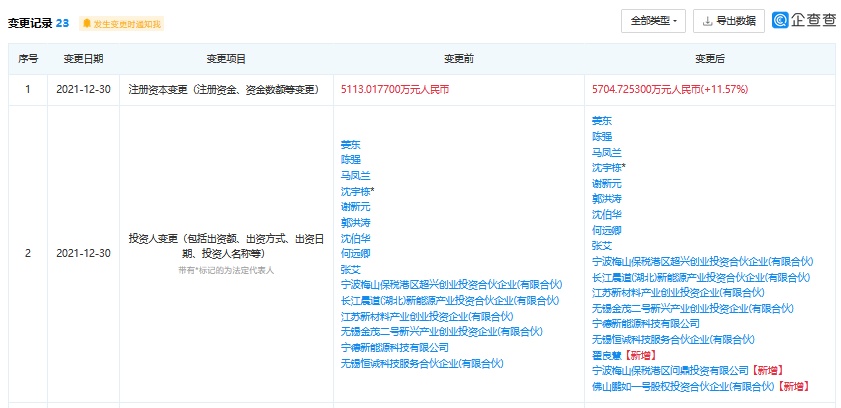The width and height of the screenshot is (841, 408).
Task: Click date 2021-12-30 in row 1
Action: click(x=83, y=90)
